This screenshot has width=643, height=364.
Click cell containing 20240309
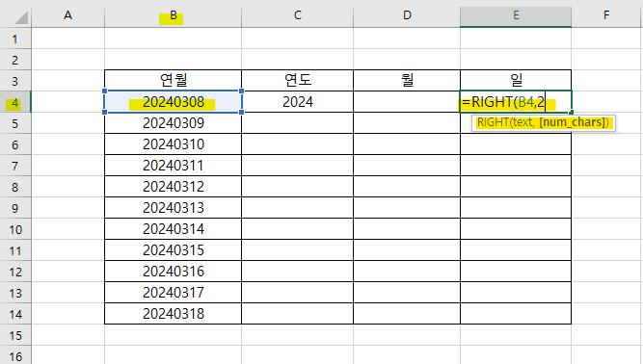pos(174,123)
